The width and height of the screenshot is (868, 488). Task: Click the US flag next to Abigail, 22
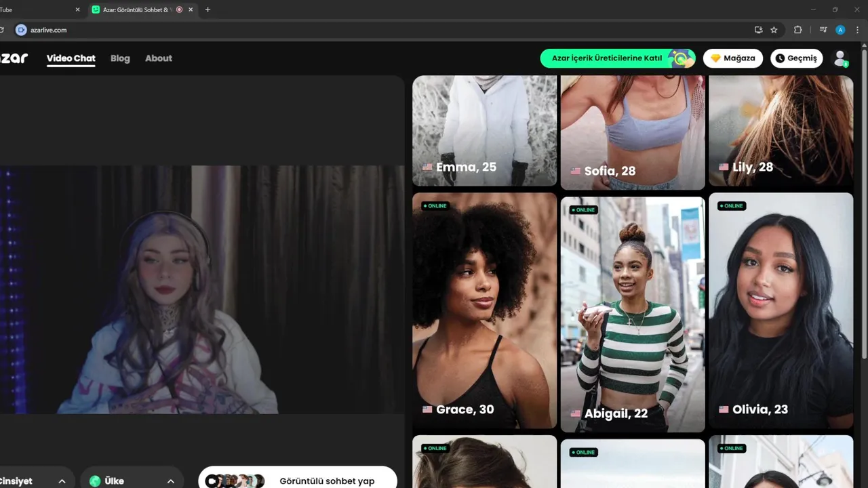(576, 413)
